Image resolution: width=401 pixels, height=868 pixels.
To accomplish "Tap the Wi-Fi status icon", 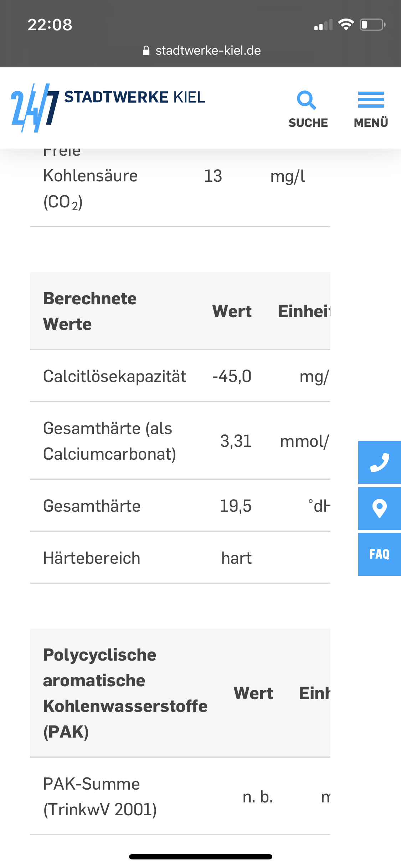I will (x=346, y=25).
